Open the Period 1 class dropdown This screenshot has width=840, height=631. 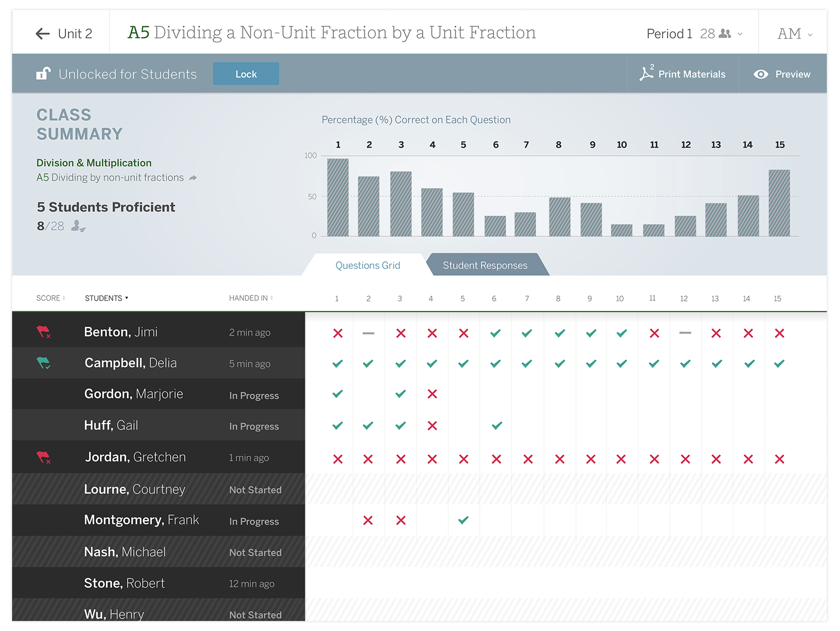(694, 34)
